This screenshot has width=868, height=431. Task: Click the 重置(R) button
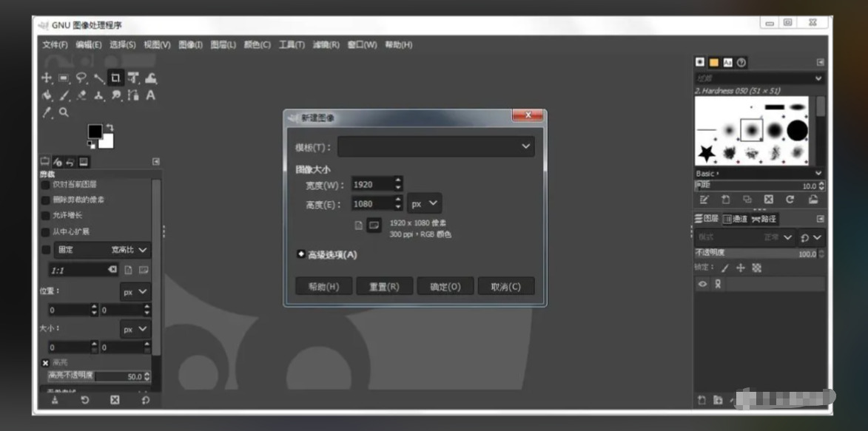coord(384,287)
